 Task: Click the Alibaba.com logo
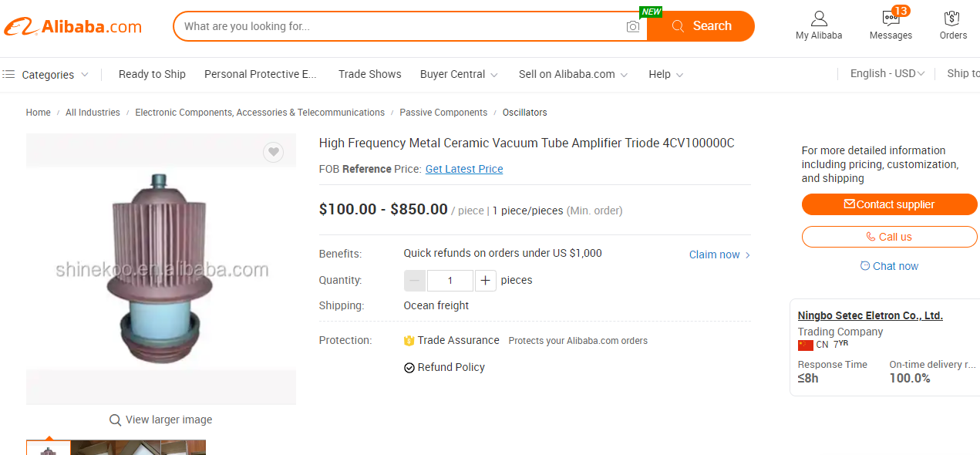pyautogui.click(x=73, y=27)
